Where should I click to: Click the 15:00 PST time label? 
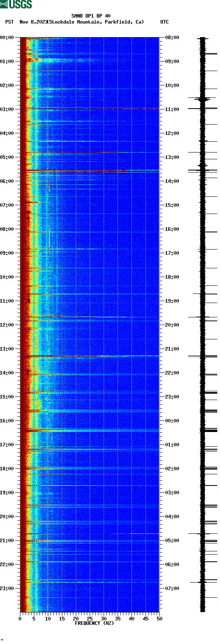pyautogui.click(x=7, y=397)
